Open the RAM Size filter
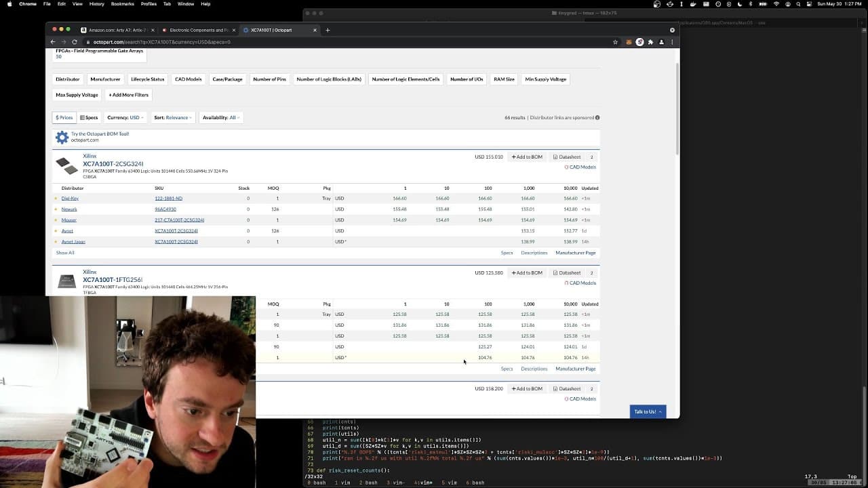This screenshot has height=488, width=868. tap(504, 79)
